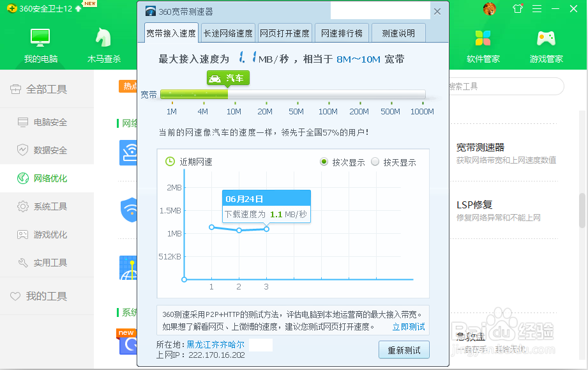This screenshot has width=588, height=370.
Task: Select 数据安全 in sidebar
Action: coord(47,150)
